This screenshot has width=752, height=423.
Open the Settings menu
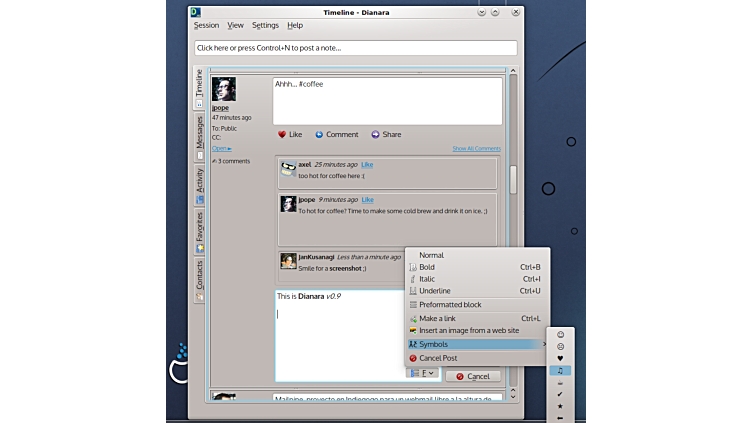click(x=265, y=25)
